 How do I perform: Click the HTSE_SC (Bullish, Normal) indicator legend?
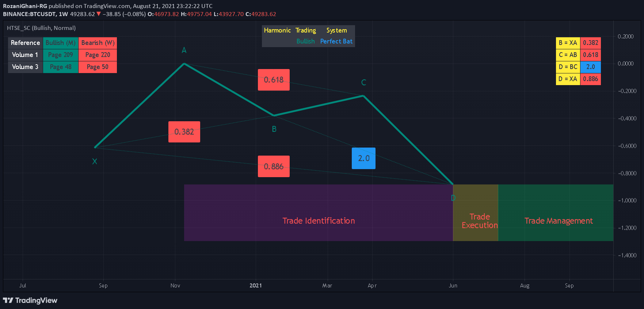(41, 28)
